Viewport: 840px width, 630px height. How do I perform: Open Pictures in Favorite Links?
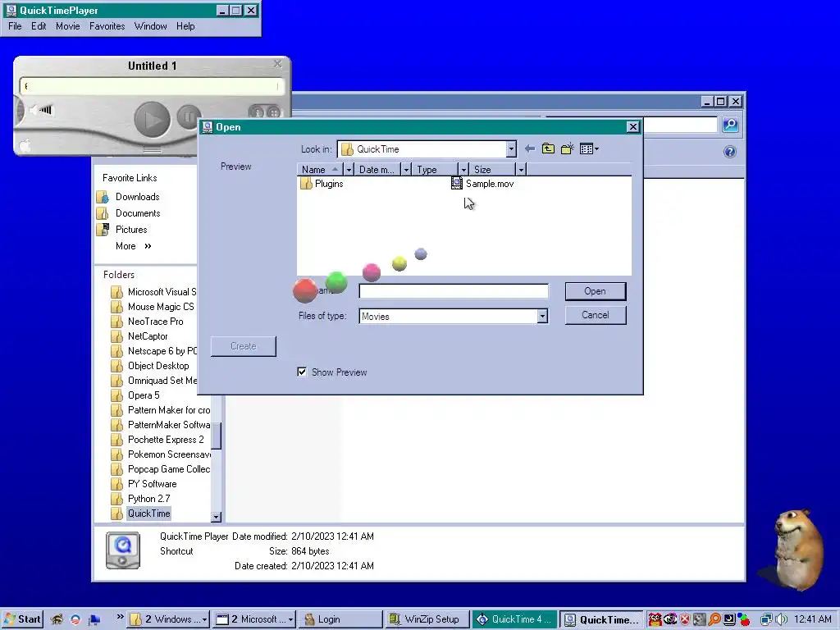click(122, 230)
